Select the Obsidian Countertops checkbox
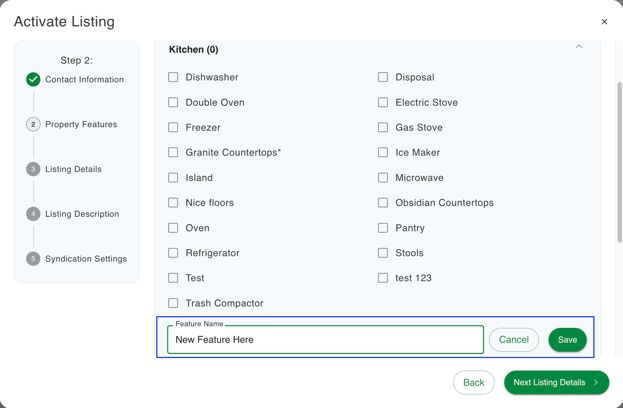623x408 pixels. click(383, 203)
